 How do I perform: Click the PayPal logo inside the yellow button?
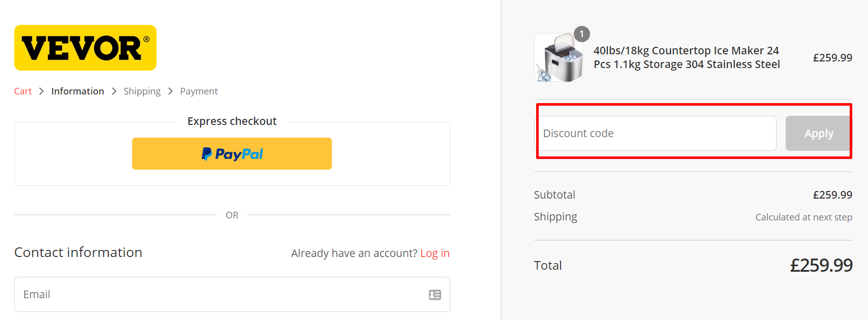pos(232,153)
